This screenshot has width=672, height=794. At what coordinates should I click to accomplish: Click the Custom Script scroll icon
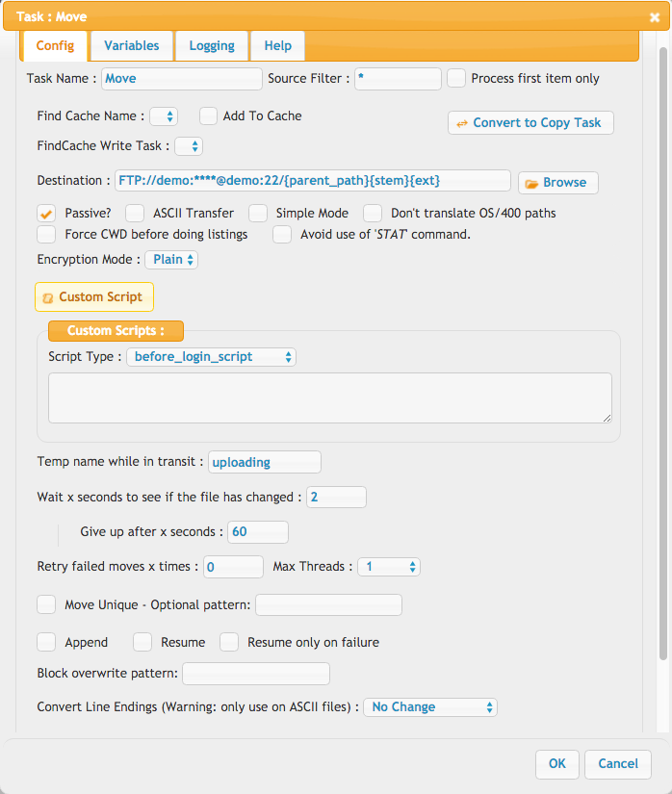click(47, 297)
